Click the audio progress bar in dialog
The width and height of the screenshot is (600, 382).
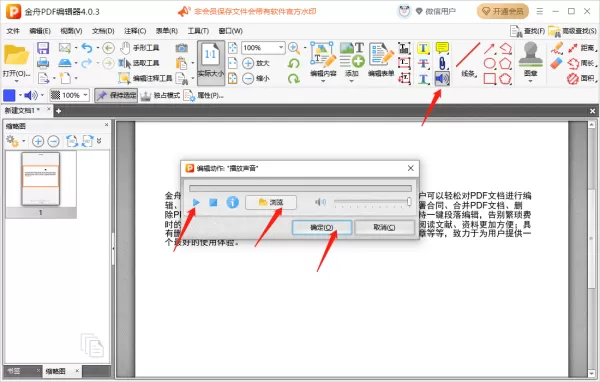click(300, 188)
